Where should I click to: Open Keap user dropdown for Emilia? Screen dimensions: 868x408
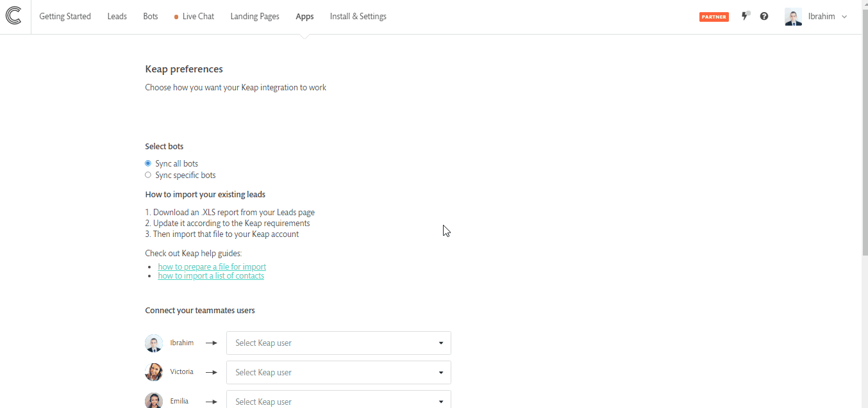click(x=338, y=400)
